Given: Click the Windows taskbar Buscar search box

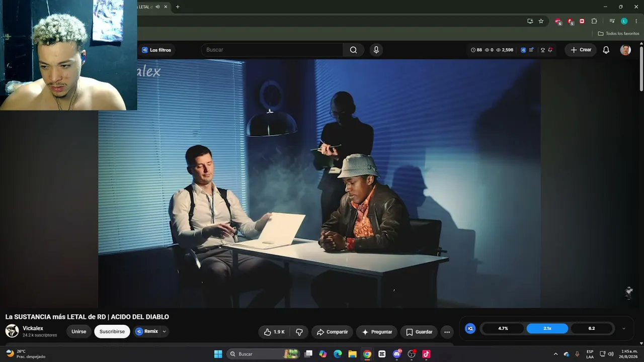Looking at the screenshot, I should point(264,354).
